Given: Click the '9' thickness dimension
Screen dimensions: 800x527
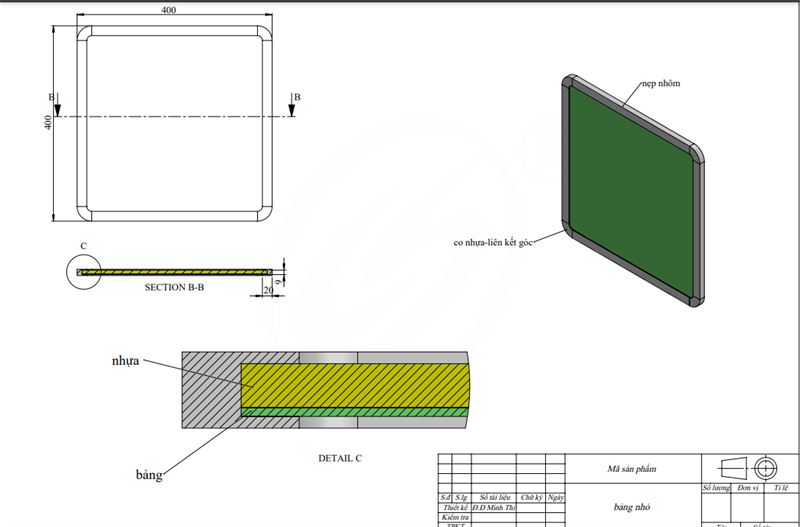Looking at the screenshot, I should point(278,281).
